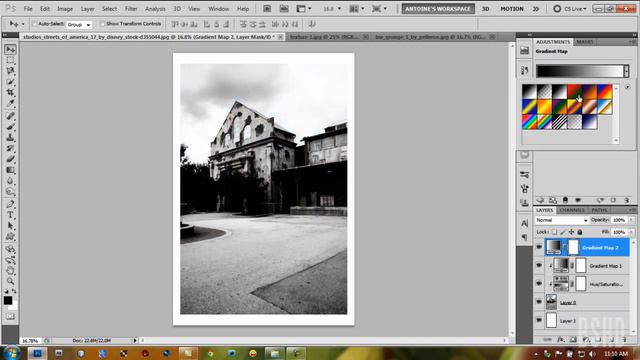Hide the Hue/Saturation layer
The width and height of the screenshot is (640, 360).
(539, 284)
